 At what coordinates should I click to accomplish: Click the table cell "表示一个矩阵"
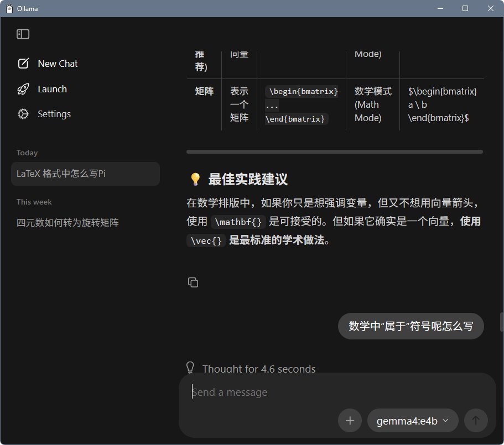click(239, 104)
